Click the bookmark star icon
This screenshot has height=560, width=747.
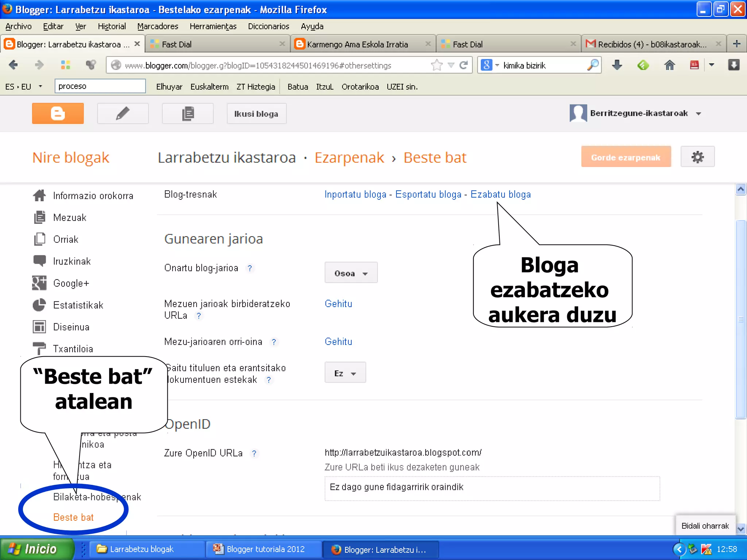tap(437, 65)
